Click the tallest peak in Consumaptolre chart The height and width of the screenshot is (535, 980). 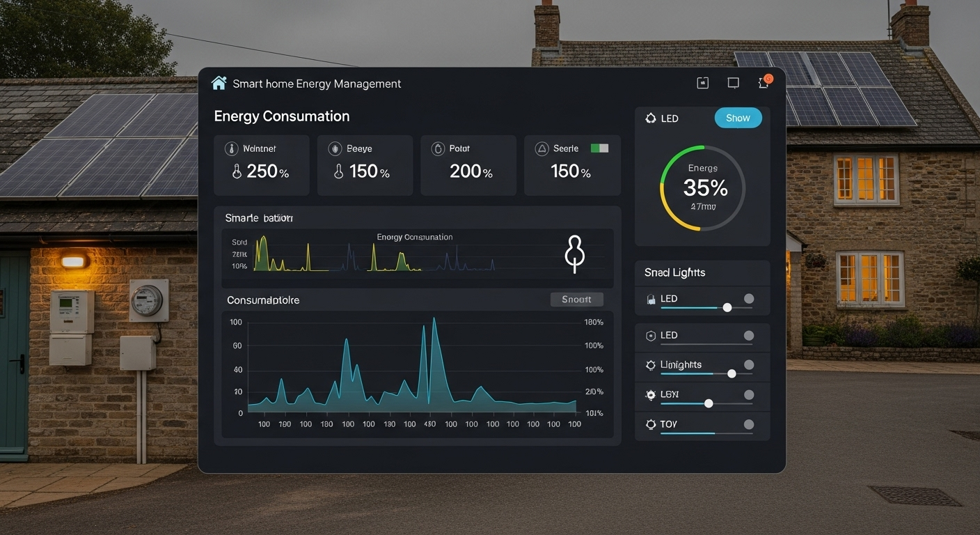[x=434, y=319]
